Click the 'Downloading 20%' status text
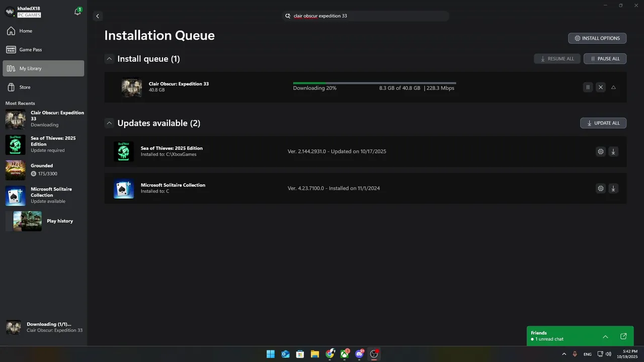The image size is (644, 362). point(315,88)
